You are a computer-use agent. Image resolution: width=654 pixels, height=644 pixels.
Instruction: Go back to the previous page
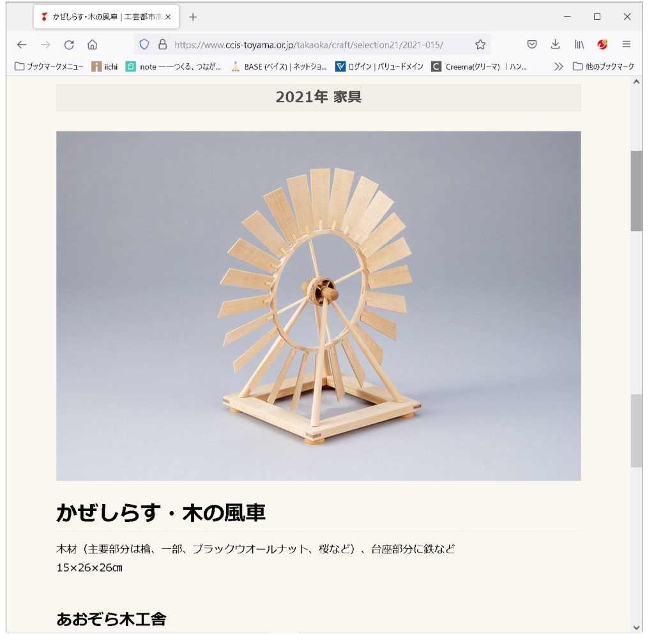22,45
